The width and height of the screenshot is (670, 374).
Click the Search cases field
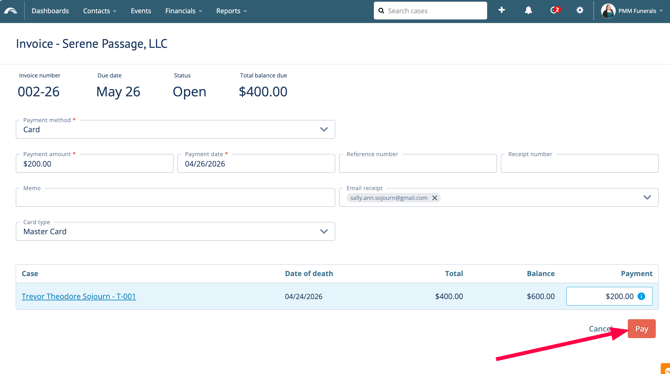point(430,11)
